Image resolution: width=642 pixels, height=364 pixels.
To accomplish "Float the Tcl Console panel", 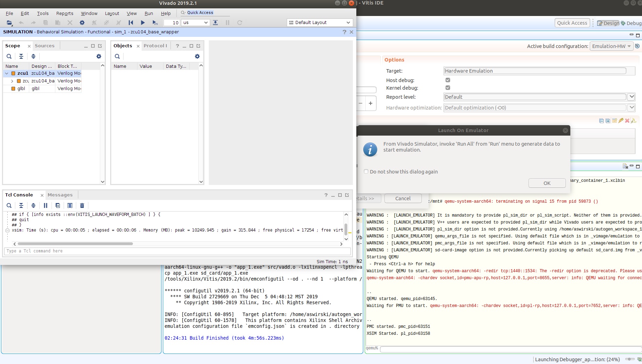I will click(347, 195).
